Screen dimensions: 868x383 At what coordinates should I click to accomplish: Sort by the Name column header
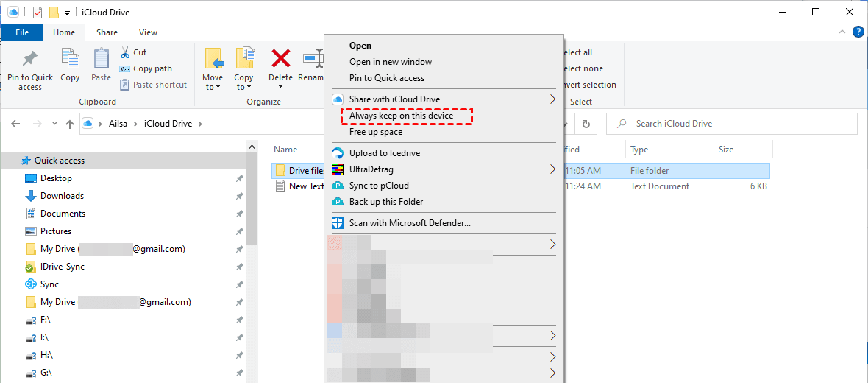[285, 149]
